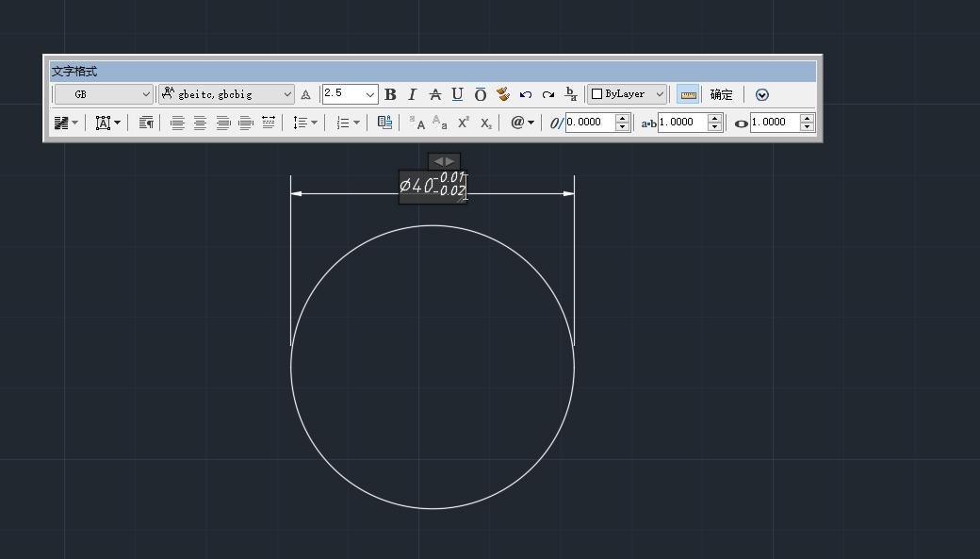The height and width of the screenshot is (559, 980).
Task: Toggle the ruler display
Action: (688, 94)
